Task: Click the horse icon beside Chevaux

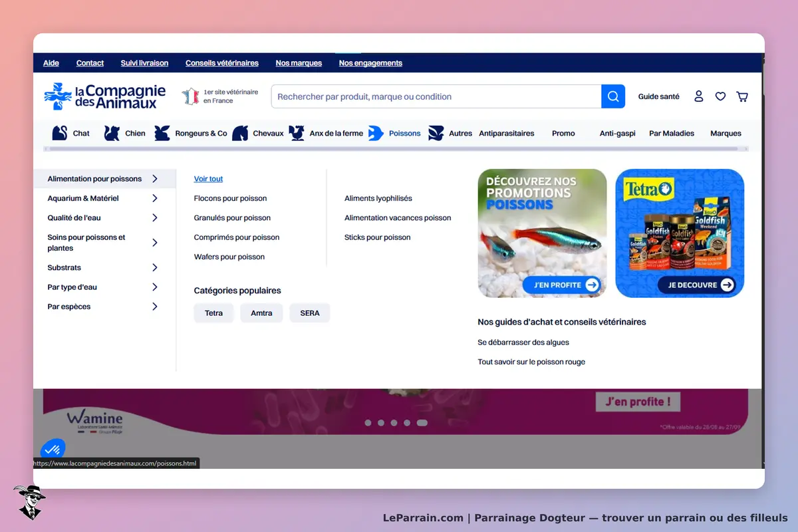Action: tap(240, 133)
